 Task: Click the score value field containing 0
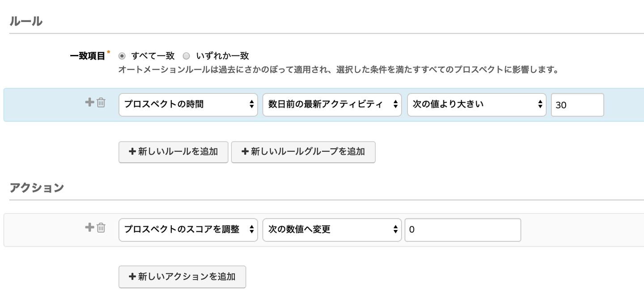pyautogui.click(x=462, y=230)
